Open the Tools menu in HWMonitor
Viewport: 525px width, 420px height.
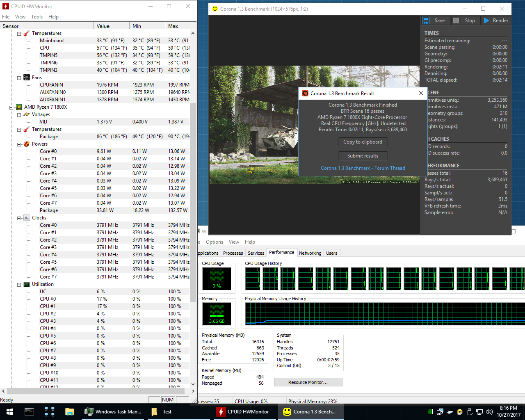coord(37,17)
